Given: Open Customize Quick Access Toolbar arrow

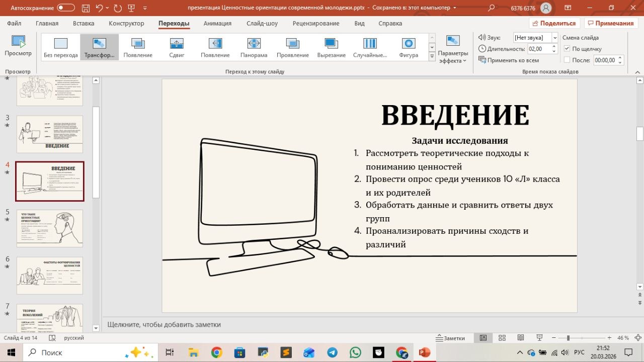Looking at the screenshot, I should 146,8.
